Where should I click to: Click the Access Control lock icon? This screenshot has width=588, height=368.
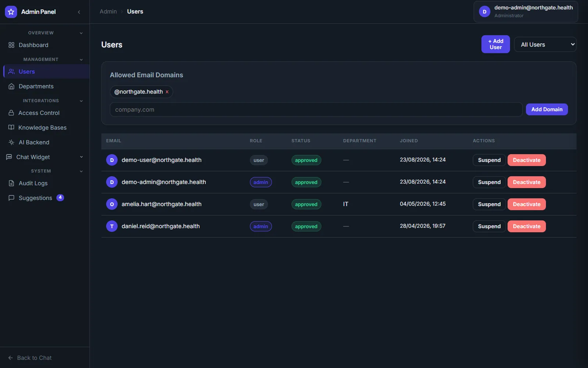click(11, 113)
